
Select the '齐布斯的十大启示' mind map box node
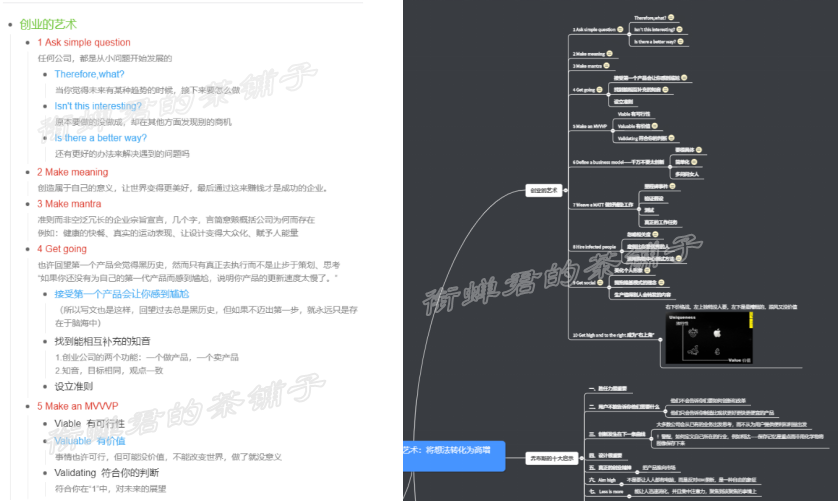point(552,458)
